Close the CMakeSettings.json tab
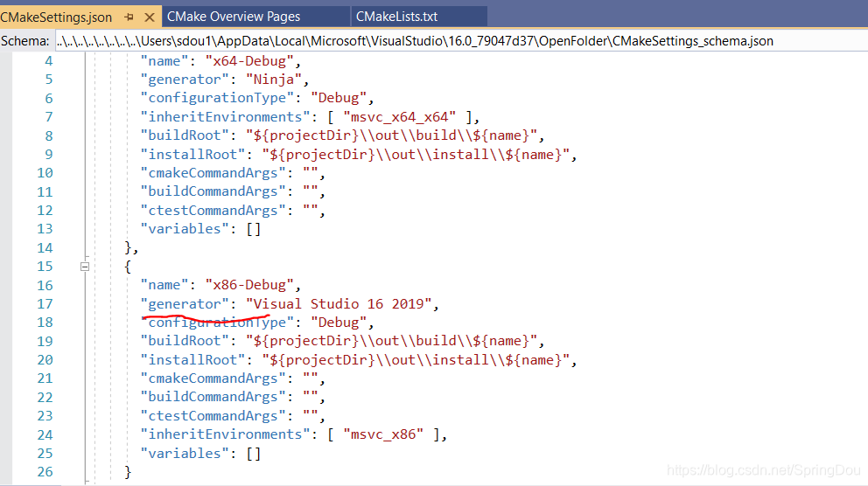868x486 pixels. click(x=149, y=17)
